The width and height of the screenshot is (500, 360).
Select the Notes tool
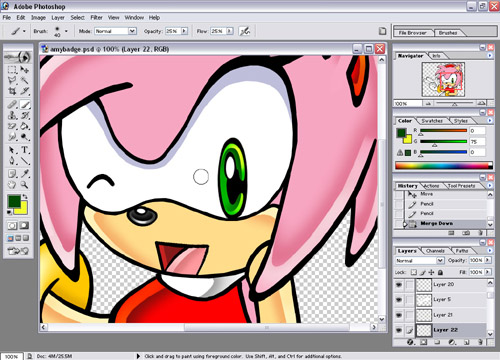click(12, 174)
